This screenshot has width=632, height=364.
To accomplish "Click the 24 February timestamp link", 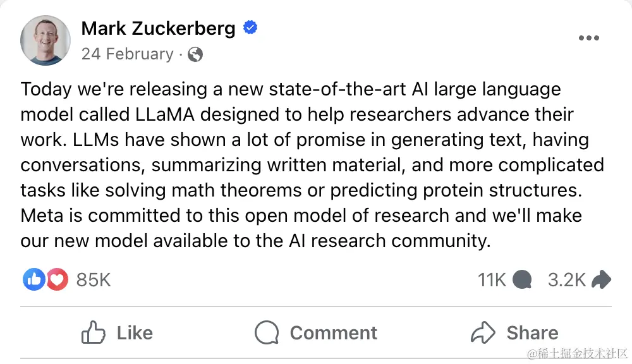I will tap(128, 54).
